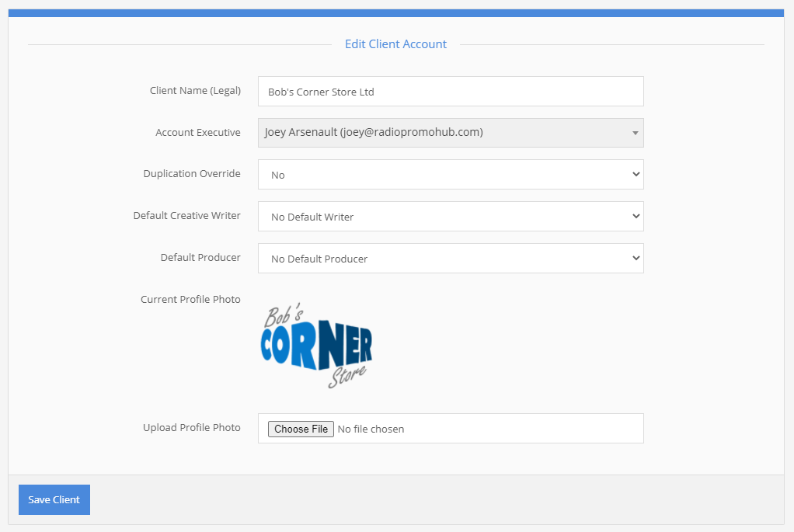
Task: Click the chevron on Default Creative Writer
Action: tap(636, 217)
